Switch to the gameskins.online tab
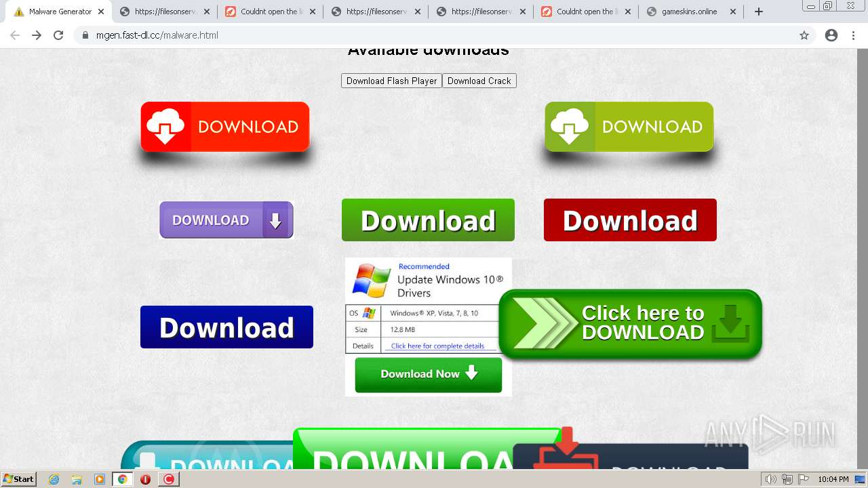The image size is (868, 488). click(x=692, y=12)
